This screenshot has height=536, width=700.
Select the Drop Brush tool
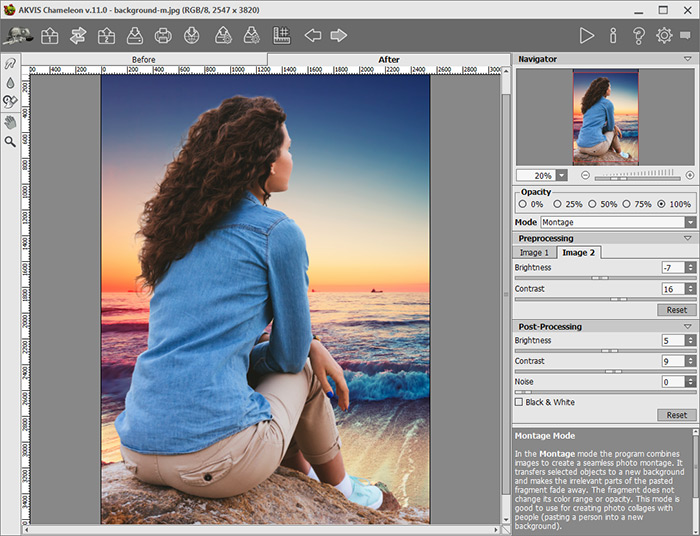coord(10,83)
